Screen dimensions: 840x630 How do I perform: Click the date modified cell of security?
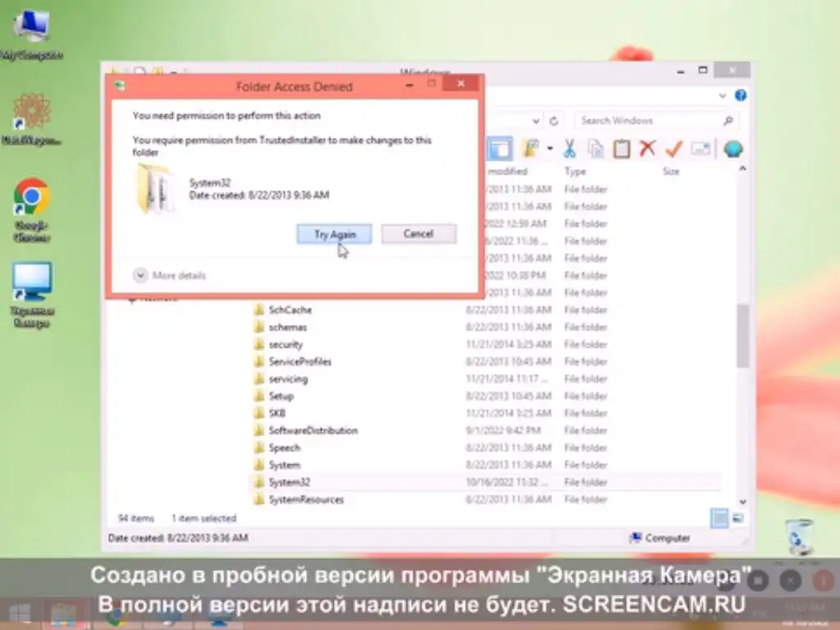[508, 345]
